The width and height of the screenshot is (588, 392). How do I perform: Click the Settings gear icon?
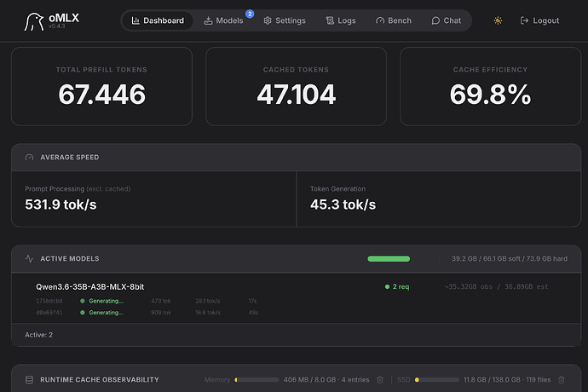pos(268,20)
